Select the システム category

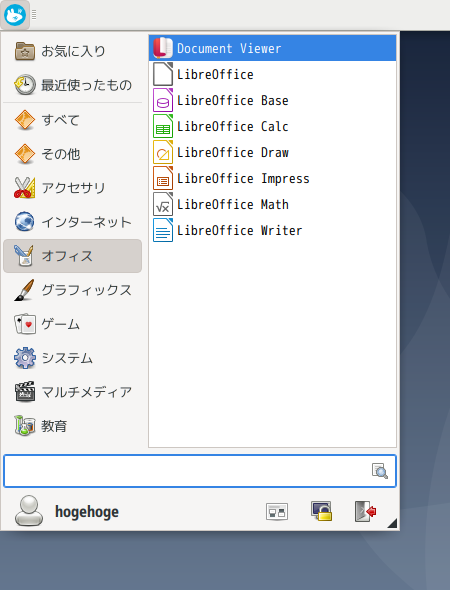[73, 358]
